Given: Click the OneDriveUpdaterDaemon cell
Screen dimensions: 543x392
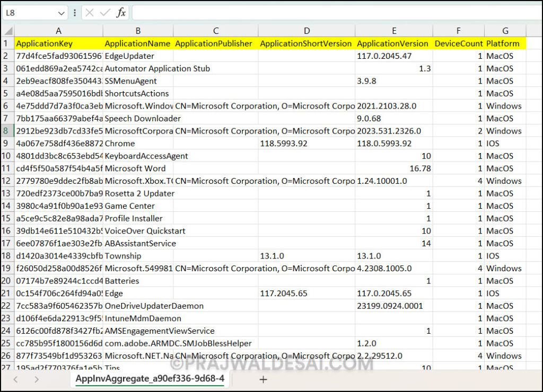Looking at the screenshot, I should click(138, 306).
